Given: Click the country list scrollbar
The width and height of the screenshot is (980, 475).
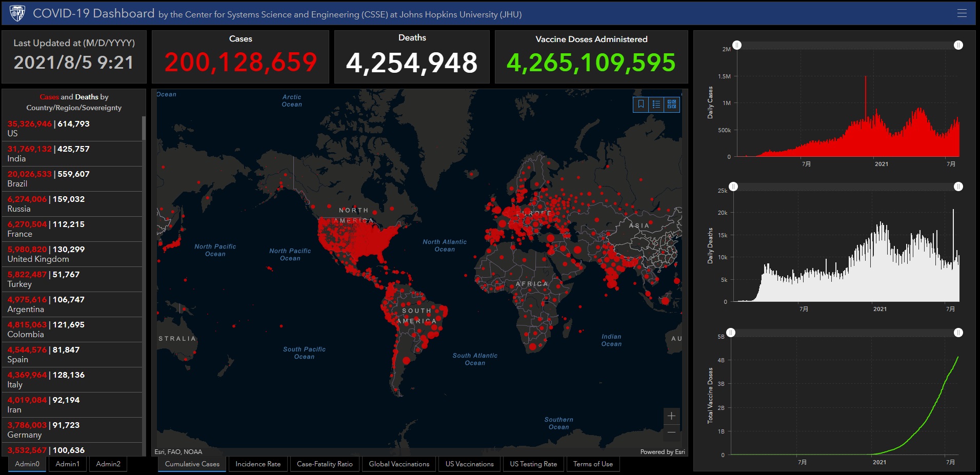Looking at the screenshot, I should [x=144, y=128].
